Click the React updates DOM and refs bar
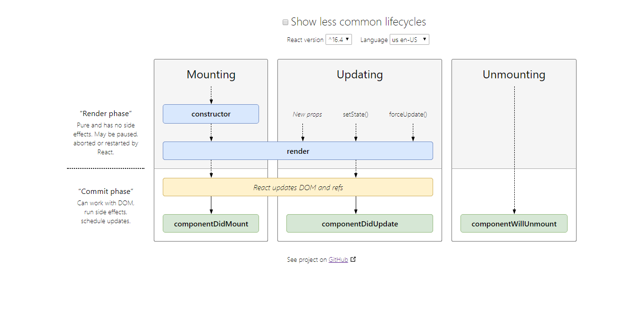 298,187
